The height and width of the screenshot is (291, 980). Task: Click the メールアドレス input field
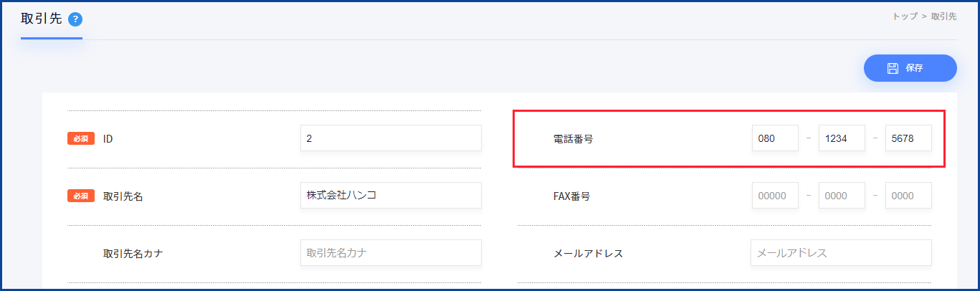[x=841, y=252]
